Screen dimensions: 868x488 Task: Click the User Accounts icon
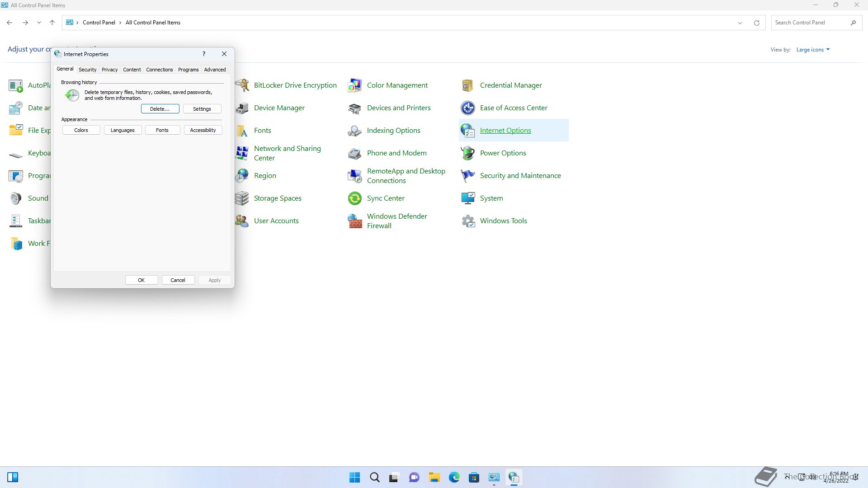(242, 221)
